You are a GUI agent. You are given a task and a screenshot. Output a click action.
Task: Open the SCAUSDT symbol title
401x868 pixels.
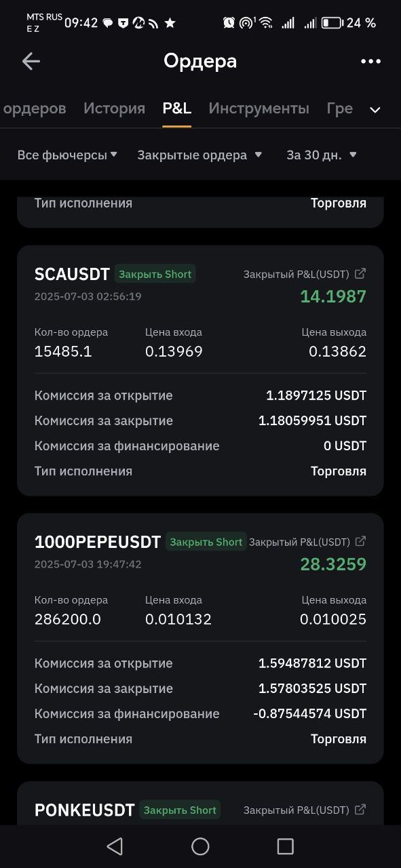(72, 274)
